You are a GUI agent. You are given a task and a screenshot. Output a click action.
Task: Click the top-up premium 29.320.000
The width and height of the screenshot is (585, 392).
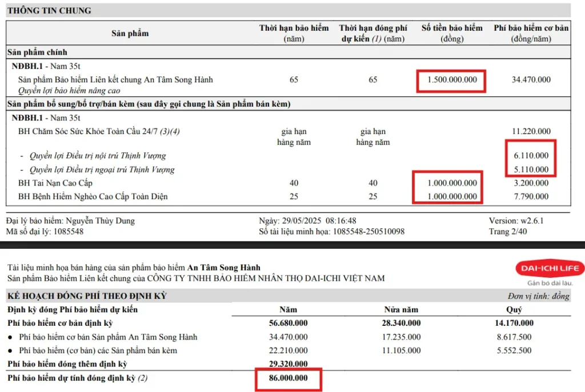[289, 363]
